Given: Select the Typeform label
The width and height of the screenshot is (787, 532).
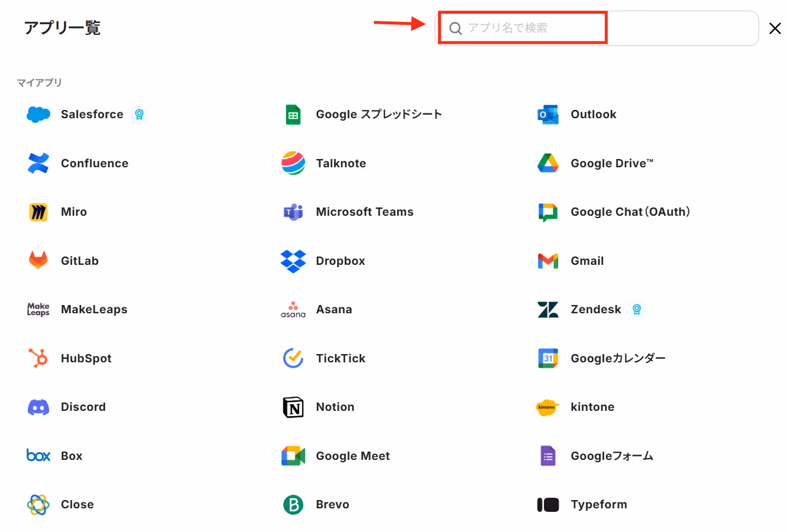Looking at the screenshot, I should click(x=599, y=504).
